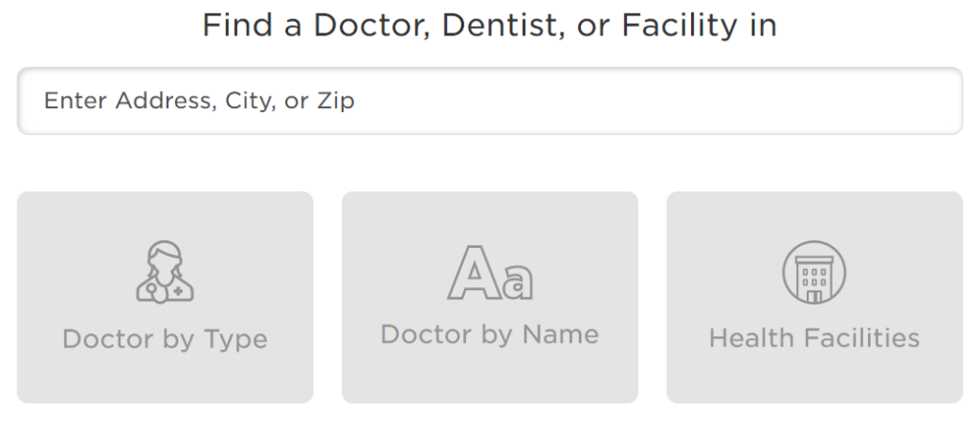This screenshot has height=427, width=980.
Task: Open the Doctor by Name search card
Action: tap(490, 297)
